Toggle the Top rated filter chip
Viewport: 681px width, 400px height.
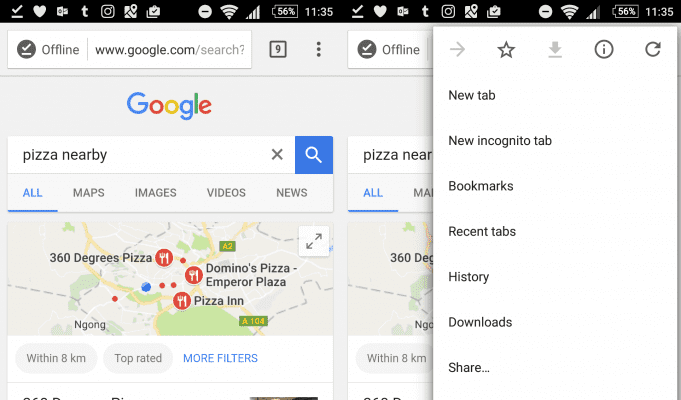click(138, 358)
